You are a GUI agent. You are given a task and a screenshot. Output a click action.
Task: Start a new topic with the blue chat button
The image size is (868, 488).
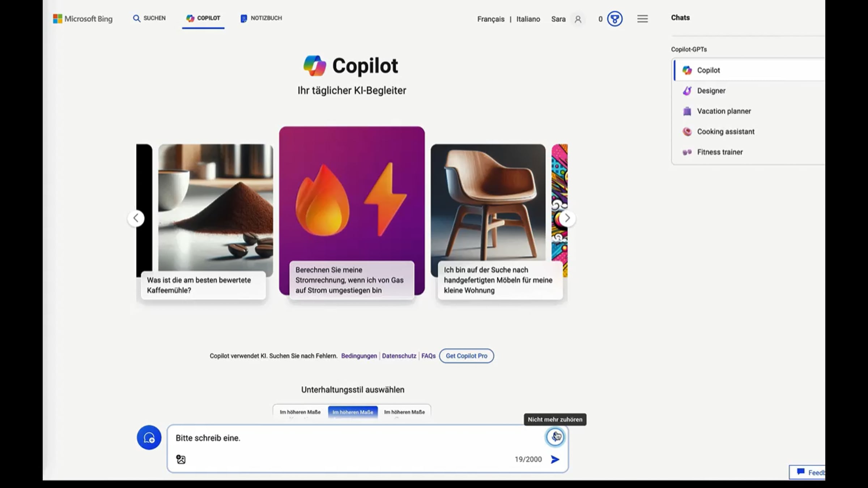(x=149, y=437)
